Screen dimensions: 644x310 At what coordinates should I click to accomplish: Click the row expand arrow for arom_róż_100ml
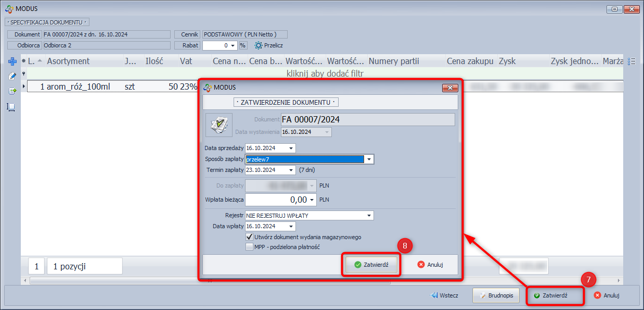[x=23, y=86]
